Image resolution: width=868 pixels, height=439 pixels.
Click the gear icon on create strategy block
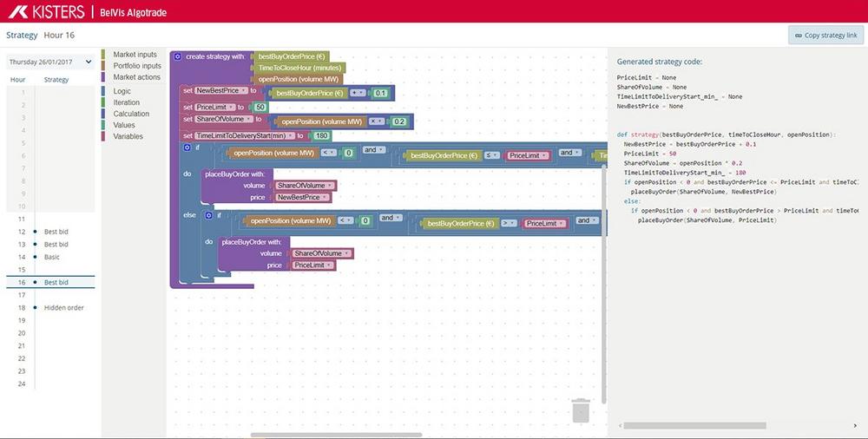178,56
